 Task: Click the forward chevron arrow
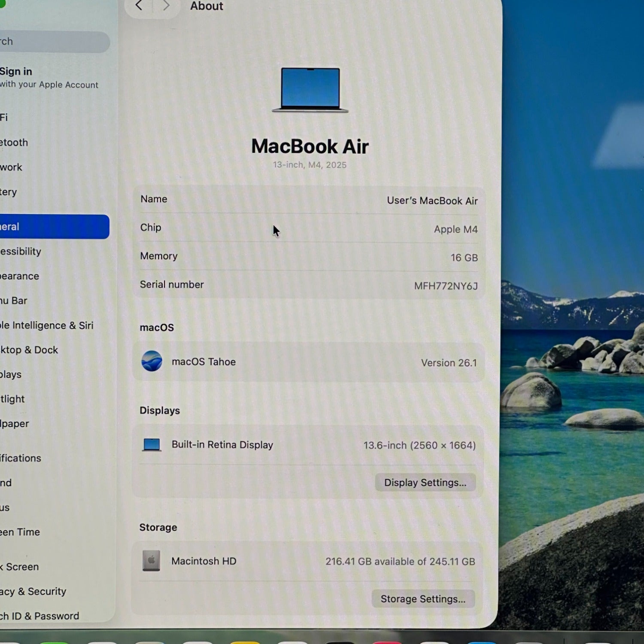[x=166, y=6]
